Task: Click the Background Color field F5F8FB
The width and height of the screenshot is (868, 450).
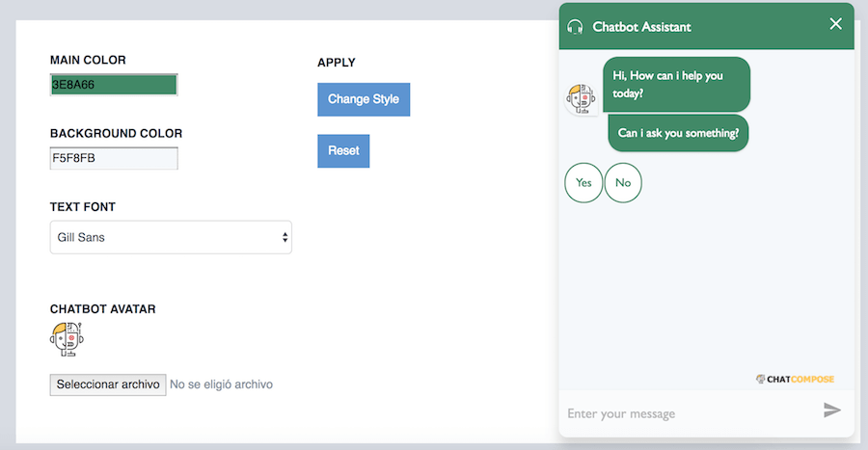Action: (114, 158)
